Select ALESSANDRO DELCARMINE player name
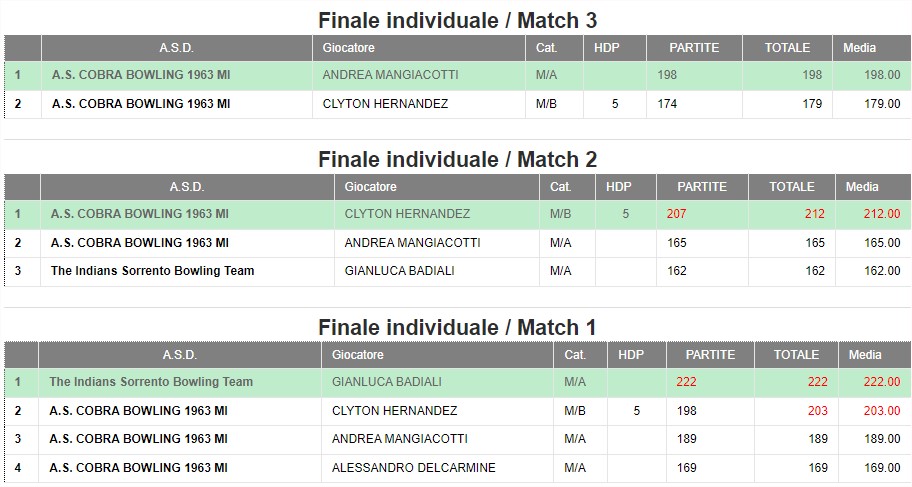This screenshot has height=487, width=912. pos(414,468)
